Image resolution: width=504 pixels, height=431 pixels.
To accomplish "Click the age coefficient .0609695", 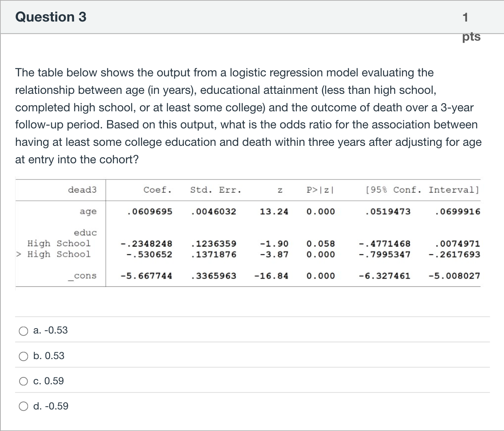I will pos(149,211).
